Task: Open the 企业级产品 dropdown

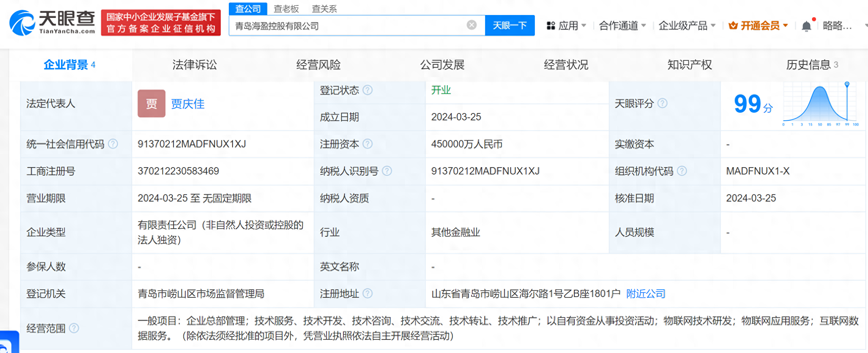Action: pos(686,26)
